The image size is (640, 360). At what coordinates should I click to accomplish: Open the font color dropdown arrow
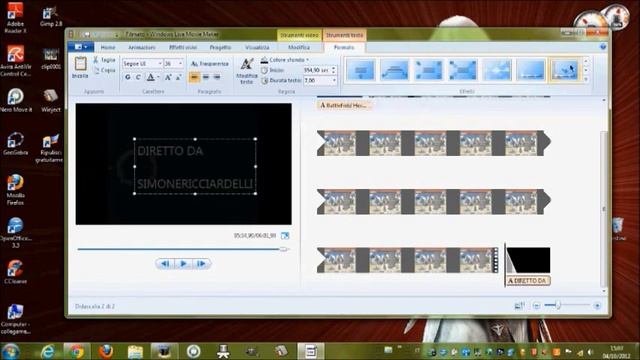[158, 77]
